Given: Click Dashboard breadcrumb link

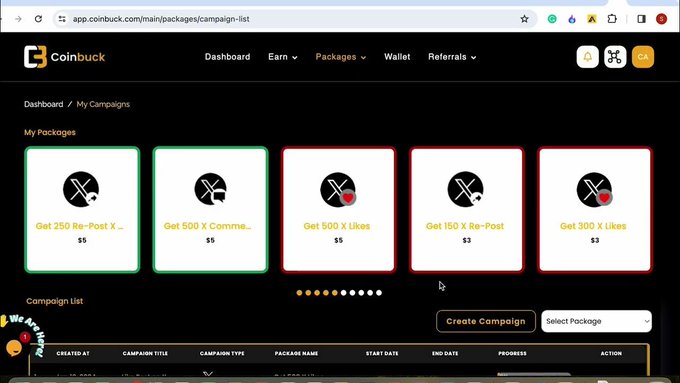Looking at the screenshot, I should point(43,104).
